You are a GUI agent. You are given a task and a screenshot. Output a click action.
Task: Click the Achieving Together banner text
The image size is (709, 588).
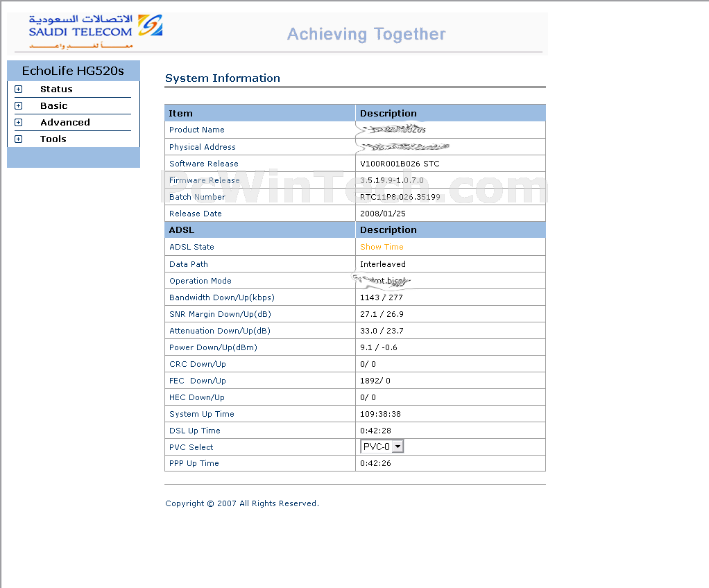(366, 34)
